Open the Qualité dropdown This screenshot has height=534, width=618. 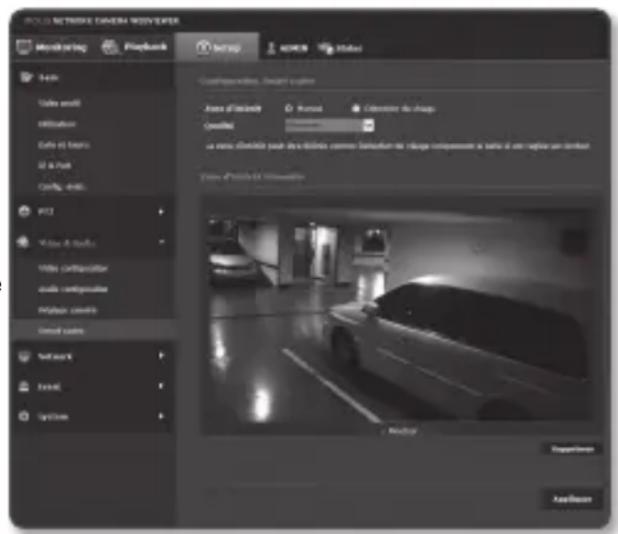point(368,125)
